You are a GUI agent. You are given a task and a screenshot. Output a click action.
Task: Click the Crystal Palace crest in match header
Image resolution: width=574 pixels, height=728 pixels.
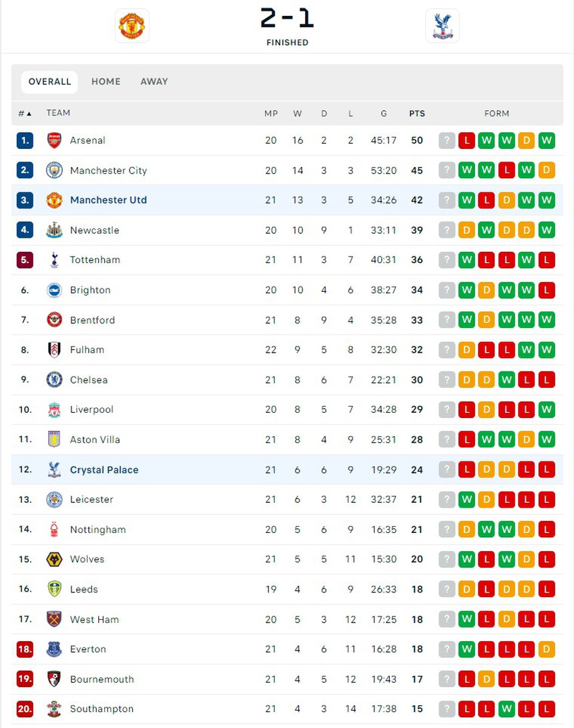(x=442, y=26)
